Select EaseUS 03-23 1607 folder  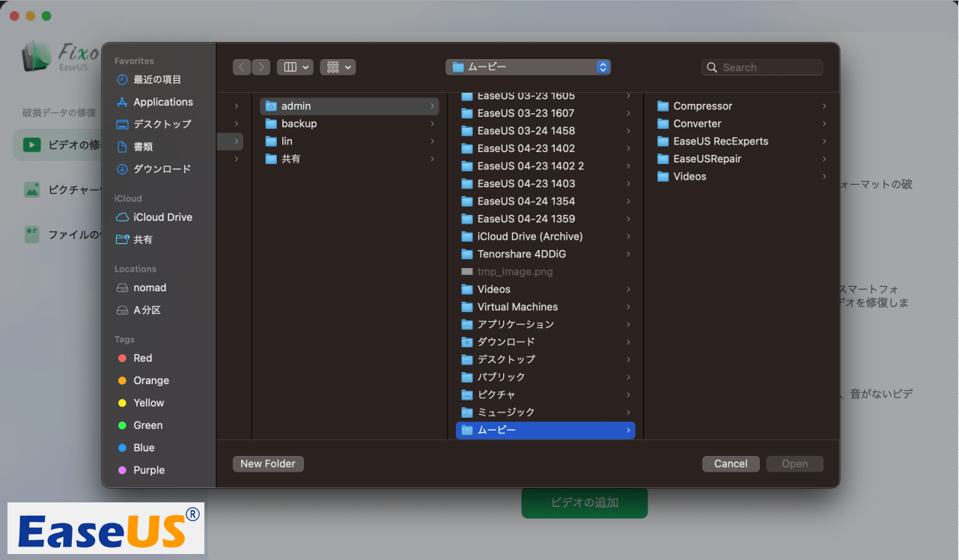click(x=545, y=113)
